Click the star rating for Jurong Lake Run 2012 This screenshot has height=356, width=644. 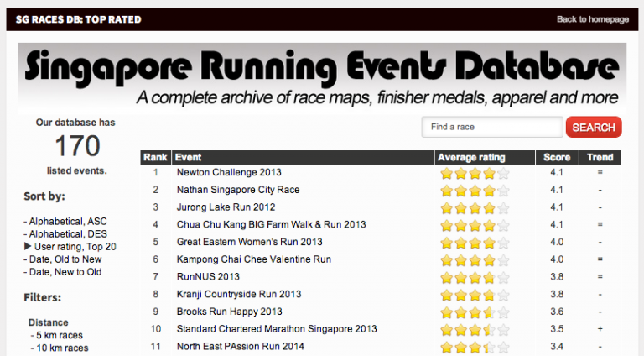tap(475, 207)
